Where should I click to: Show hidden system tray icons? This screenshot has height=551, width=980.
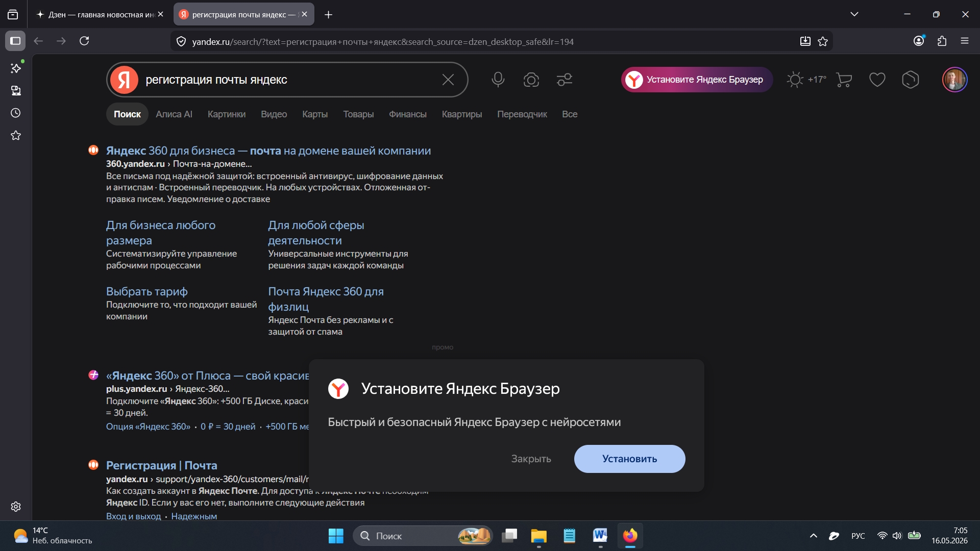[814, 536]
